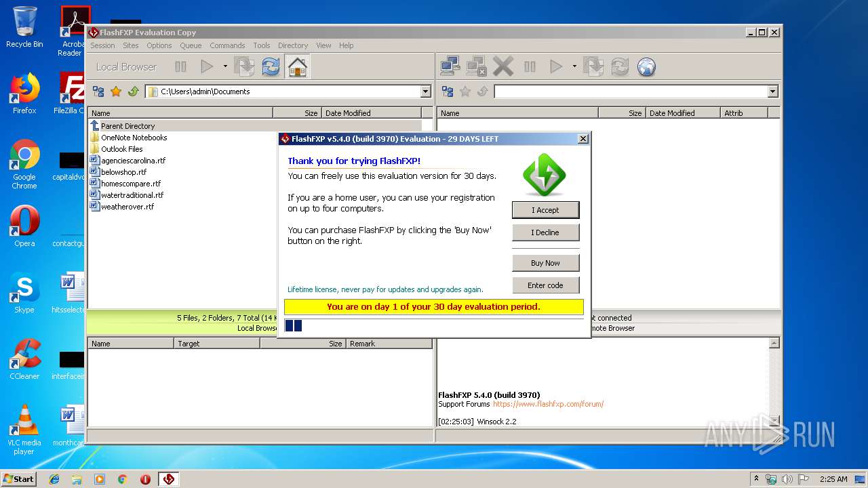
Task: Select homescompare.rtf file
Action: [x=125, y=184]
